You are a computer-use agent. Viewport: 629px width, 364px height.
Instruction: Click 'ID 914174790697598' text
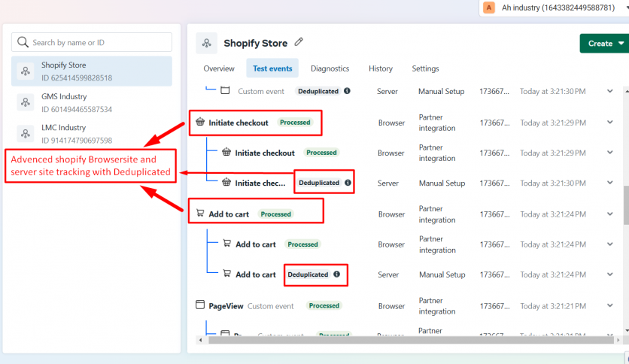click(x=77, y=141)
